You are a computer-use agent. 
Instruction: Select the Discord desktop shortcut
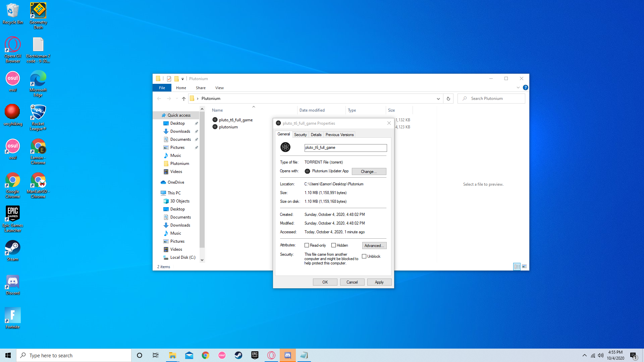pos(13,284)
